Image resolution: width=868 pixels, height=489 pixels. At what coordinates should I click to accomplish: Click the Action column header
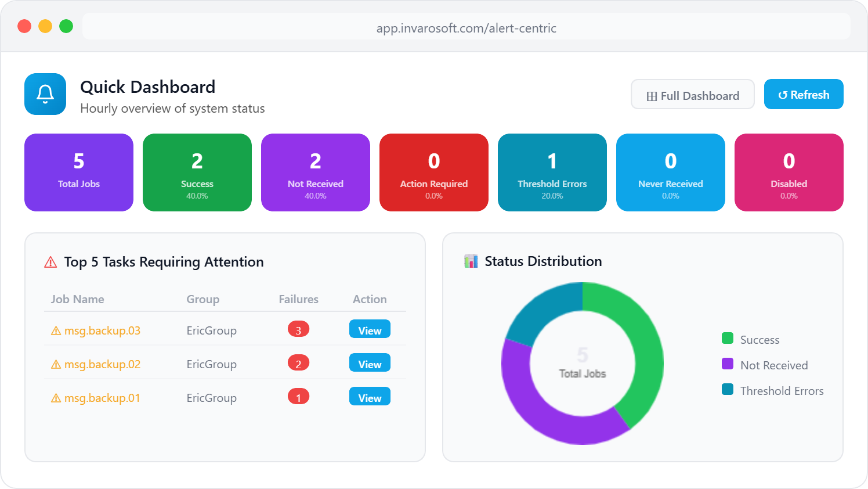[370, 299]
